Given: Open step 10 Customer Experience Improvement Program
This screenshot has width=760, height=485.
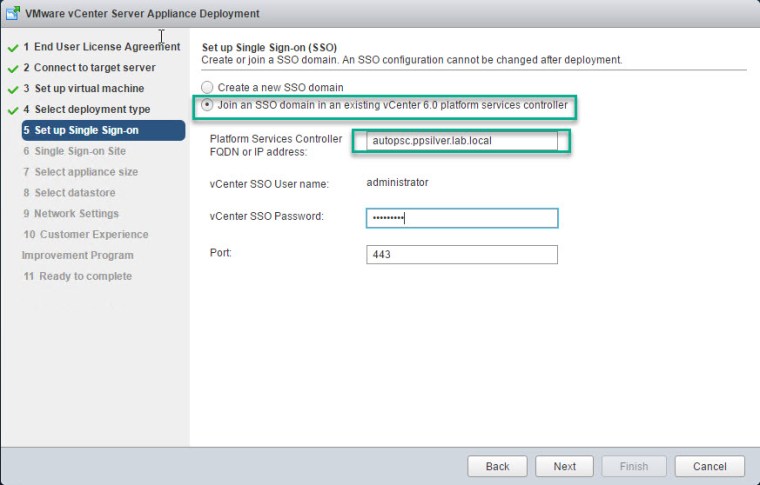Looking at the screenshot, I should point(85,245).
